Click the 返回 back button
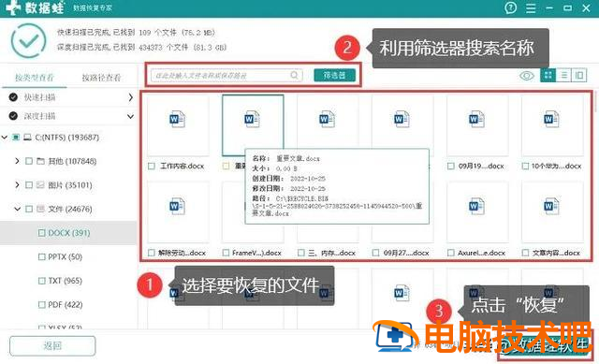This screenshot has width=599, height=364. 52,346
